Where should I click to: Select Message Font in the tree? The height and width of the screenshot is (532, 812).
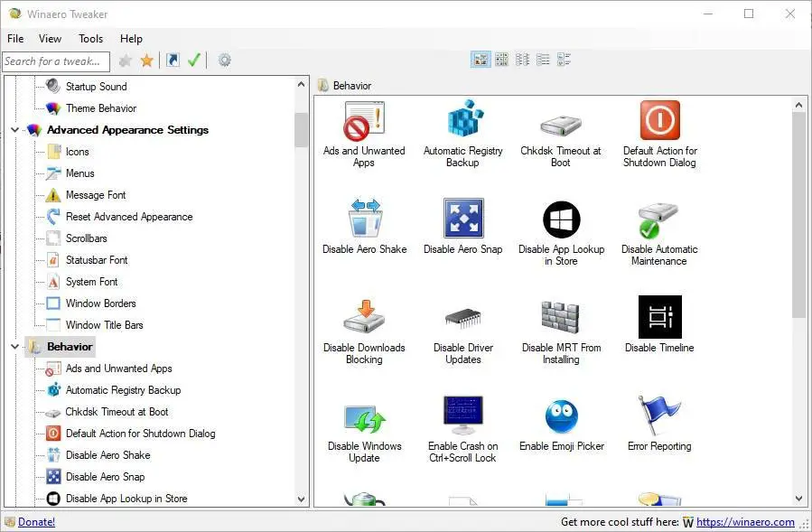click(x=95, y=195)
